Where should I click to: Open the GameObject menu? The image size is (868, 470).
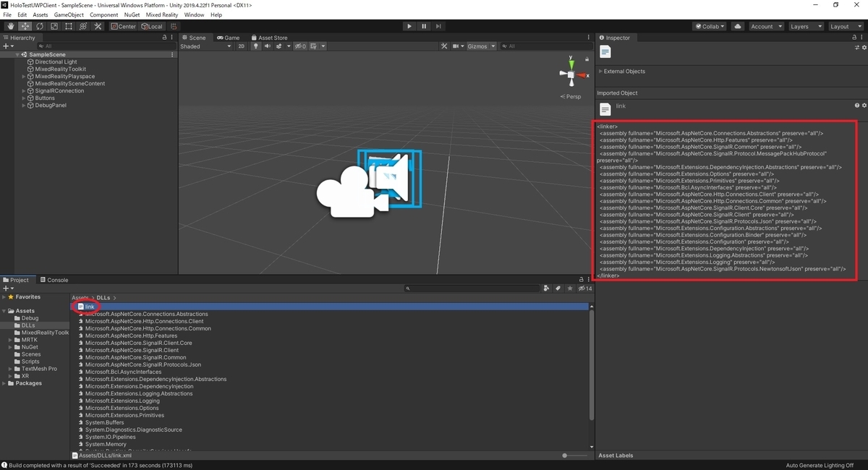pos(69,14)
